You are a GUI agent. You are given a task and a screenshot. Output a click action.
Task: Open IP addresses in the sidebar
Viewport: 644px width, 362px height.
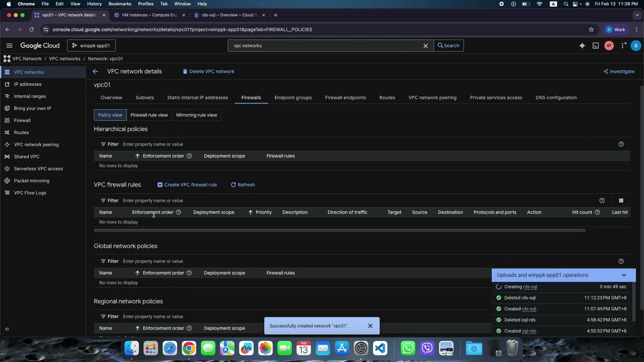click(x=43, y=84)
